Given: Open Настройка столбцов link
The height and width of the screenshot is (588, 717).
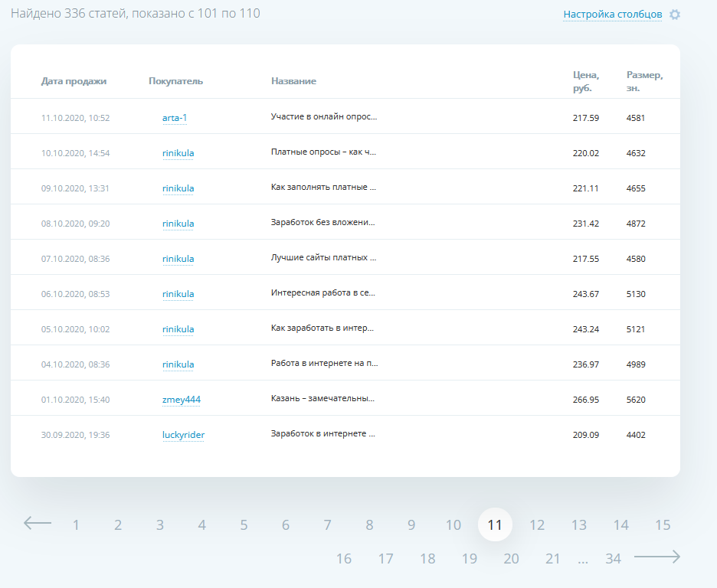Looking at the screenshot, I should [612, 15].
